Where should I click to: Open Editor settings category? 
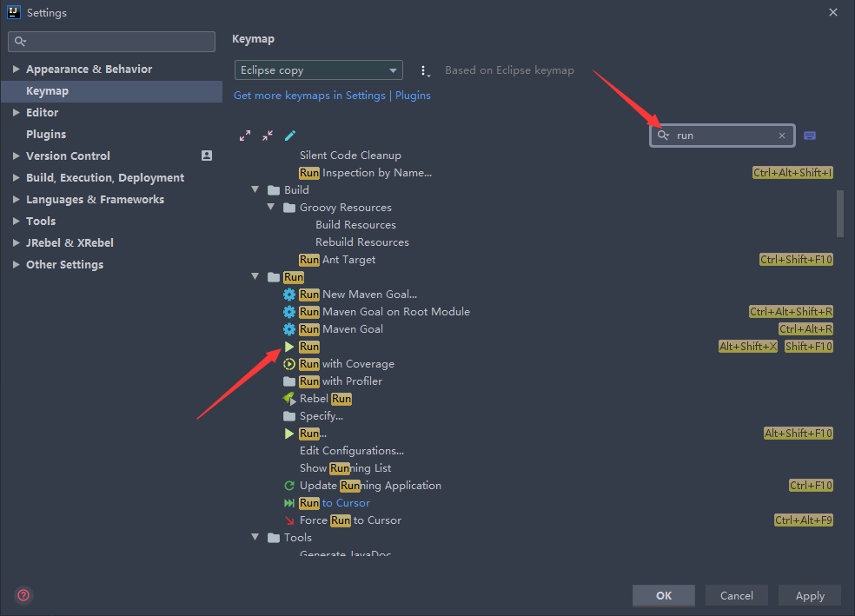[42, 113]
